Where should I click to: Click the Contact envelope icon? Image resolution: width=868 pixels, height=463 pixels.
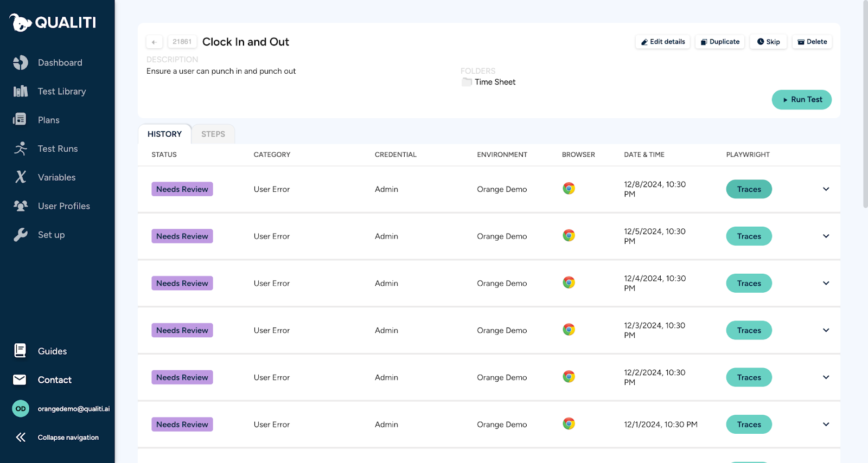(20, 380)
